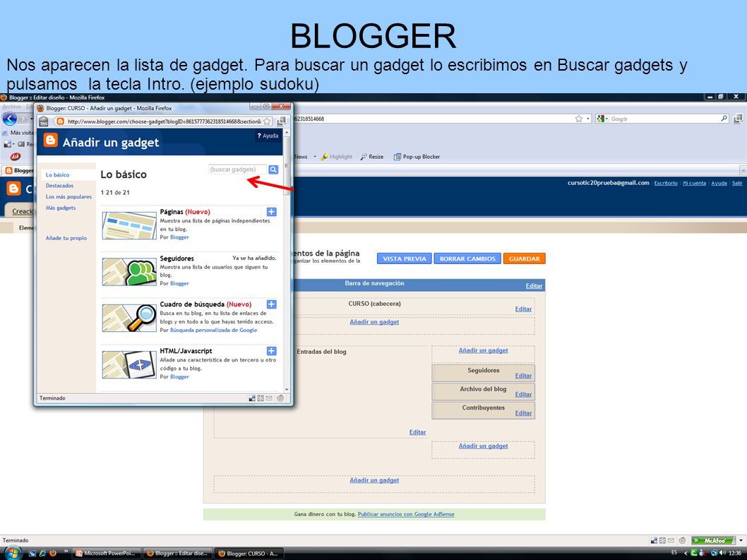This screenshot has width=747, height=560.
Task: Open Publicar anuncios con Google AdSense link
Action: coord(406,514)
